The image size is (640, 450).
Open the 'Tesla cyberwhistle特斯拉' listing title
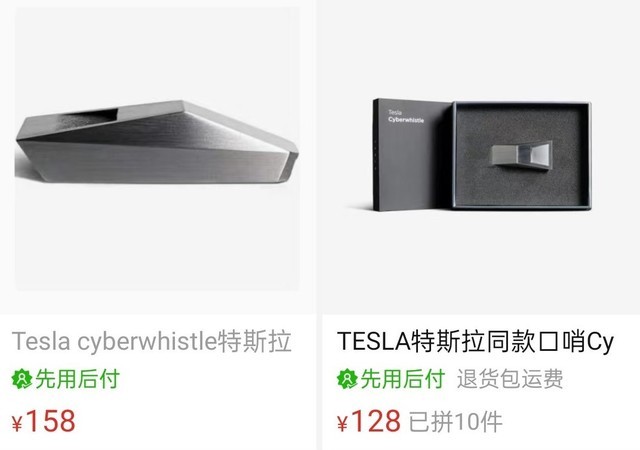click(151, 341)
